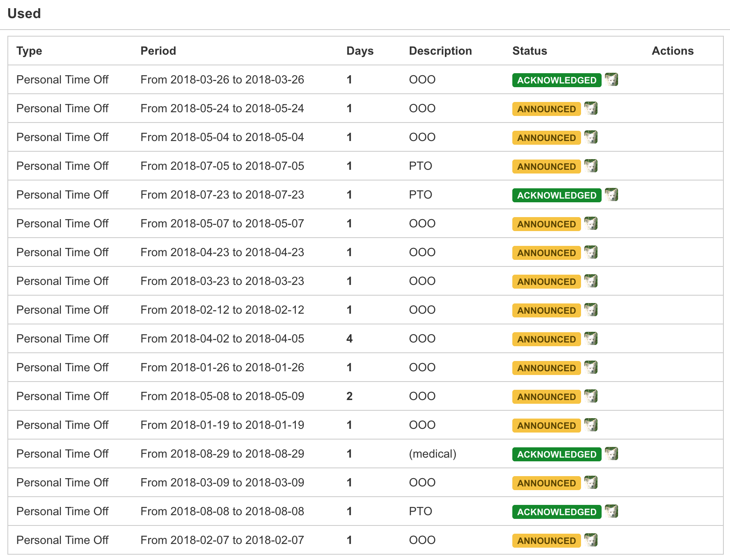Image resolution: width=730 pixels, height=560 pixels.
Task: Click the avatar icon in the 2018-08-08 row
Action: click(611, 511)
